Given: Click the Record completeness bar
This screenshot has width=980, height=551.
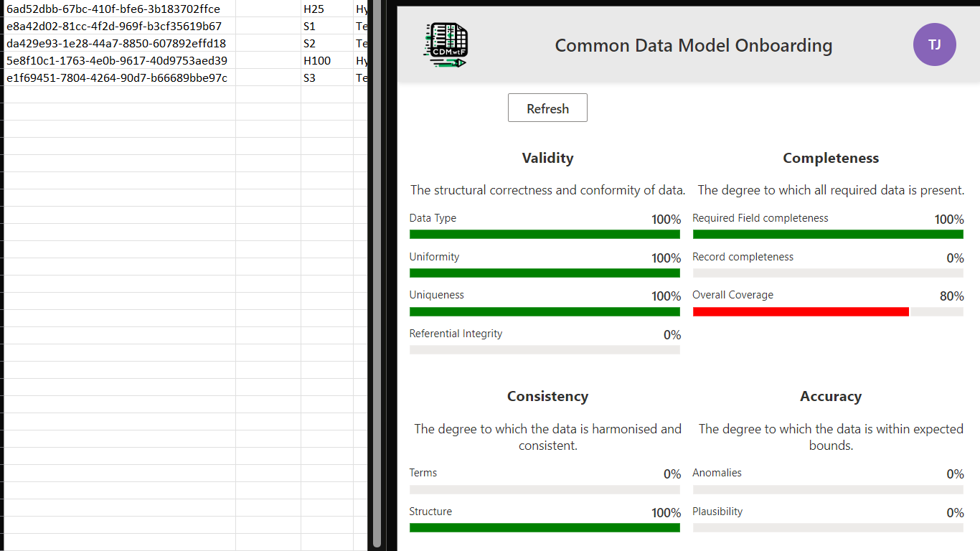Looking at the screenshot, I should coord(828,273).
